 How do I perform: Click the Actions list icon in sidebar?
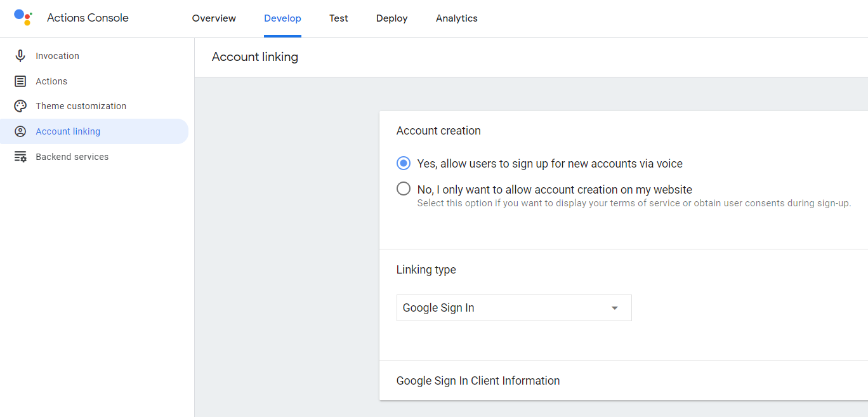[20, 81]
